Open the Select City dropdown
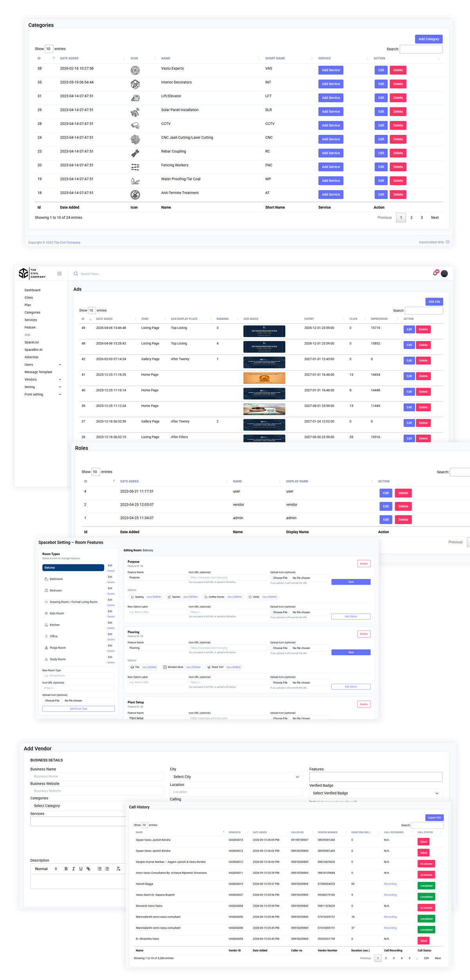This screenshot has width=470, height=980. [x=236, y=777]
